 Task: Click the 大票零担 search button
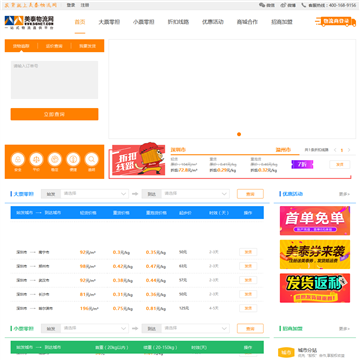click(250, 194)
